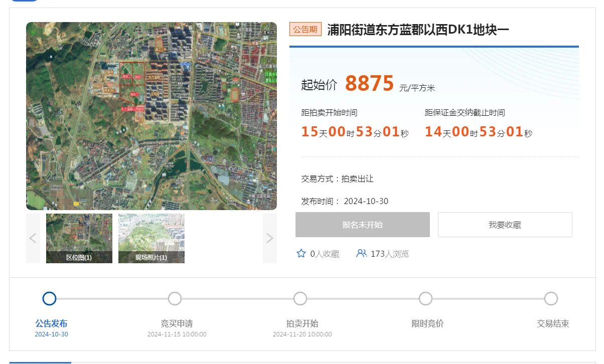Viewport: 604px width, 364px height.
Task: Click the 限时竞价 step label
Action: 427,323
